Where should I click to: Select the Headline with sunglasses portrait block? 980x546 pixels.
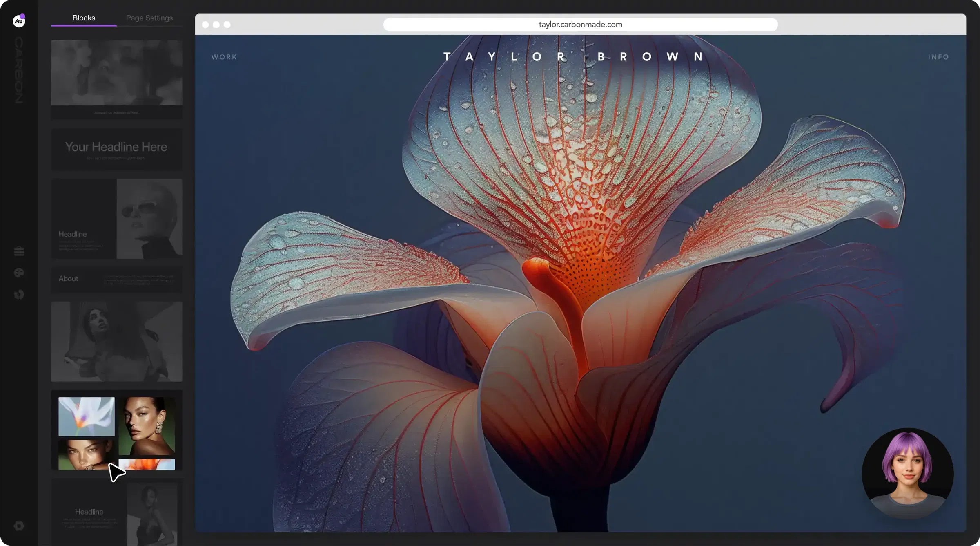116,218
